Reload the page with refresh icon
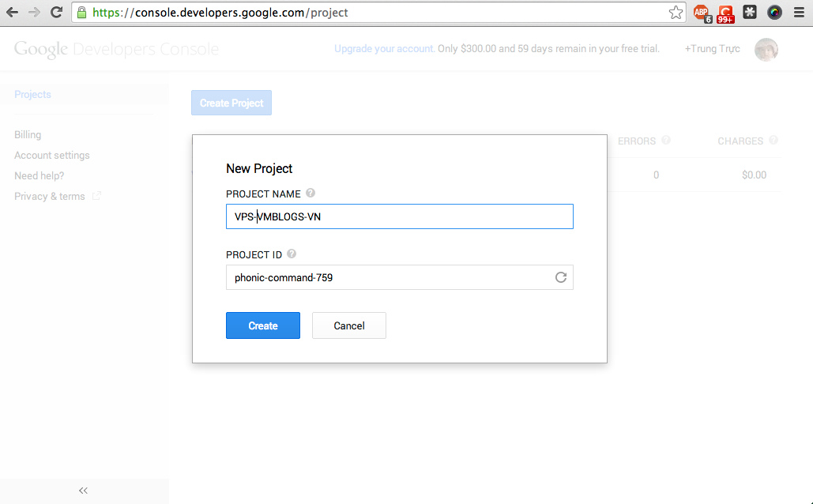Image resolution: width=813 pixels, height=504 pixels. [x=56, y=13]
